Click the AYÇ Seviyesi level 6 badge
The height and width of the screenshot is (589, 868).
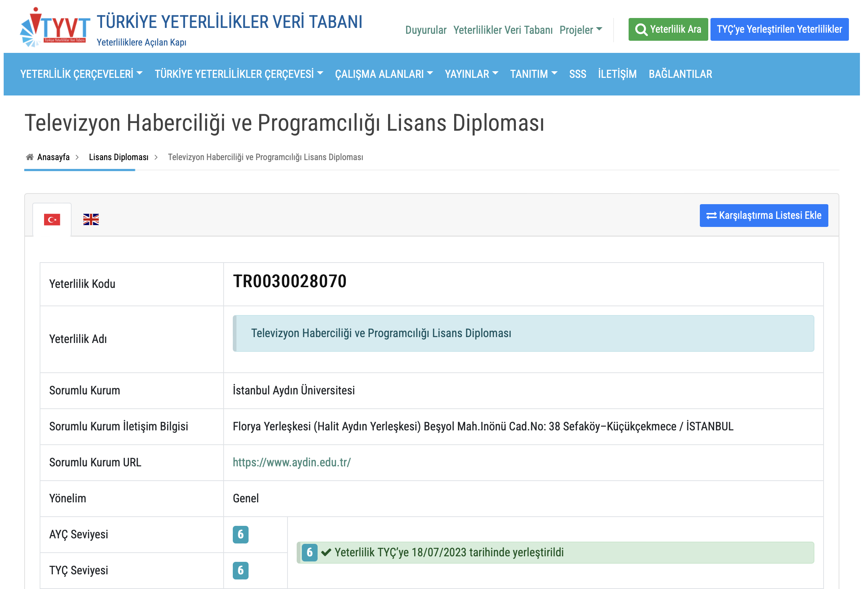[241, 535]
